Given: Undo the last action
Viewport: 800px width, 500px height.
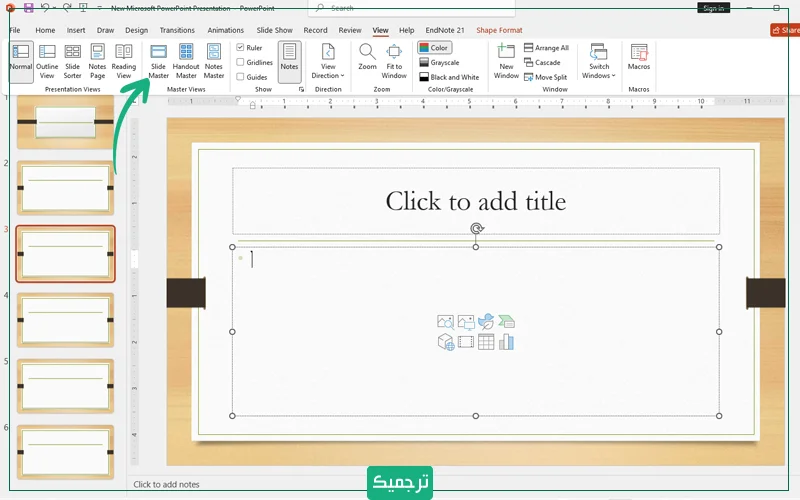Looking at the screenshot, I should click(x=45, y=8).
